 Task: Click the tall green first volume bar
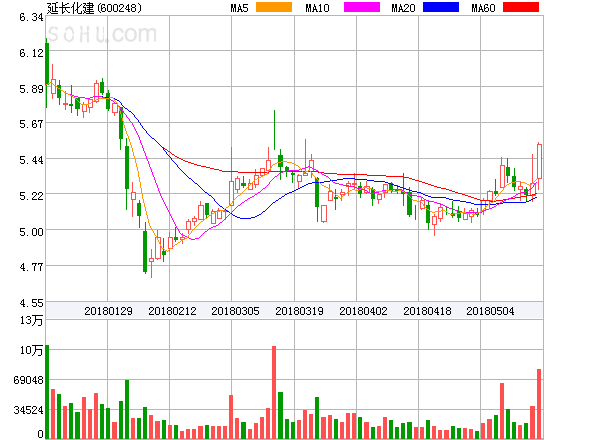coord(47,392)
